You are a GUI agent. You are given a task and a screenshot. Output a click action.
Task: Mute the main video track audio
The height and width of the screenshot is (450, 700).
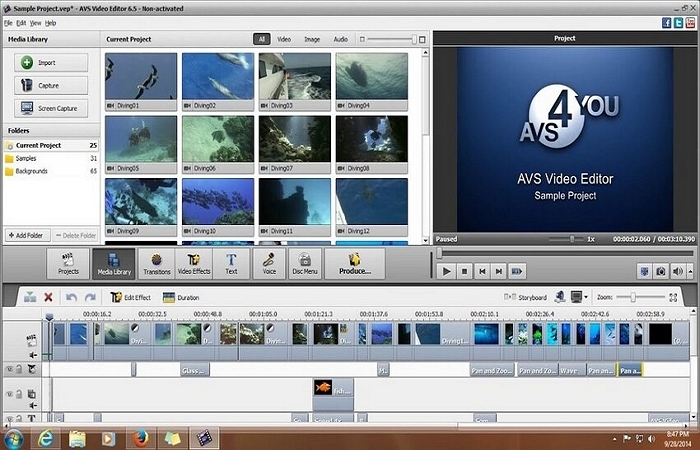tap(33, 355)
